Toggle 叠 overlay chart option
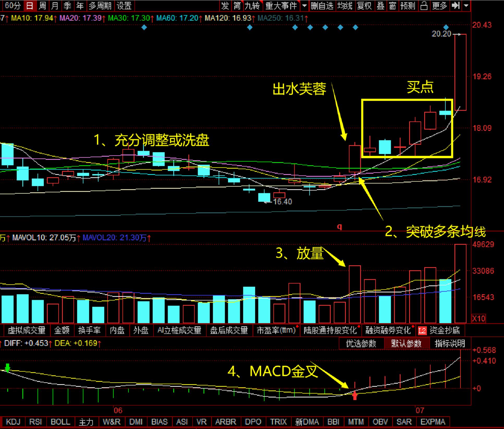The height and width of the screenshot is (429, 504). click(380, 6)
